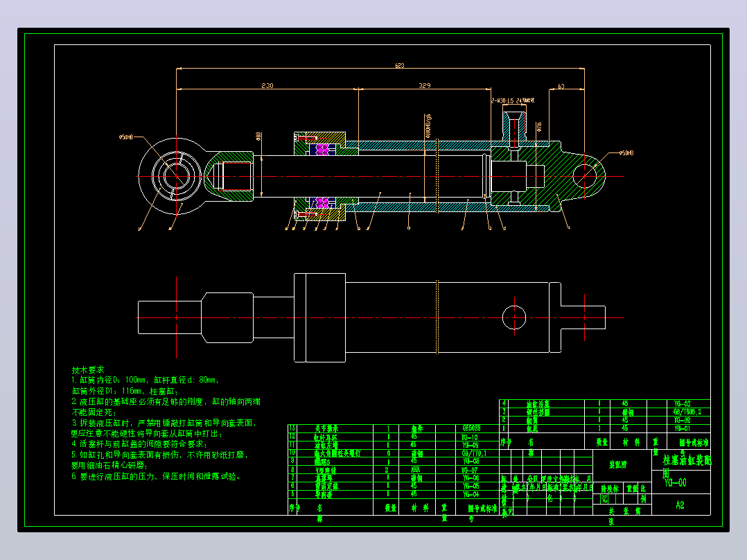Select part code YG-10
The width and height of the screenshot is (747, 560).
pyautogui.click(x=470, y=437)
